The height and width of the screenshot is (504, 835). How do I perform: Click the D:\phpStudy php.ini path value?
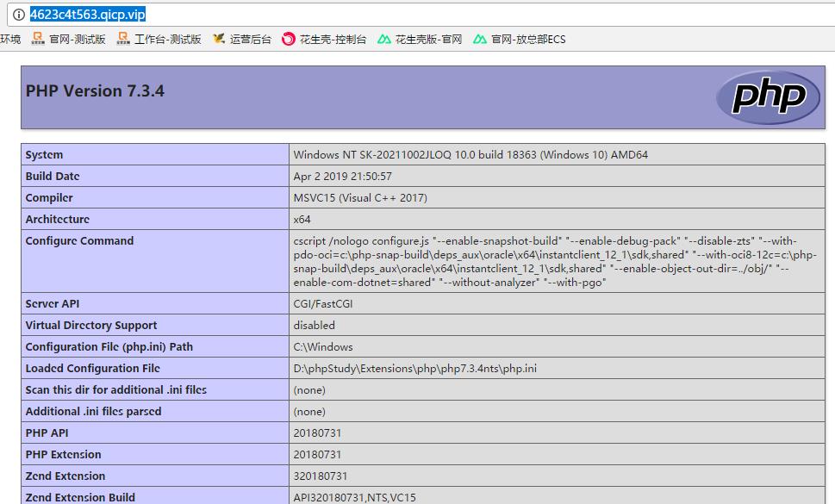tap(414, 368)
